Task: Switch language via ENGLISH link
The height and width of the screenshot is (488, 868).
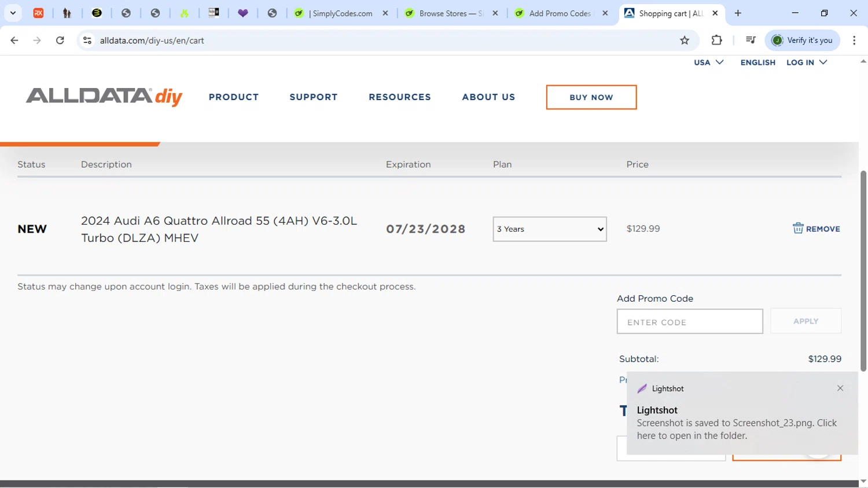Action: click(757, 63)
